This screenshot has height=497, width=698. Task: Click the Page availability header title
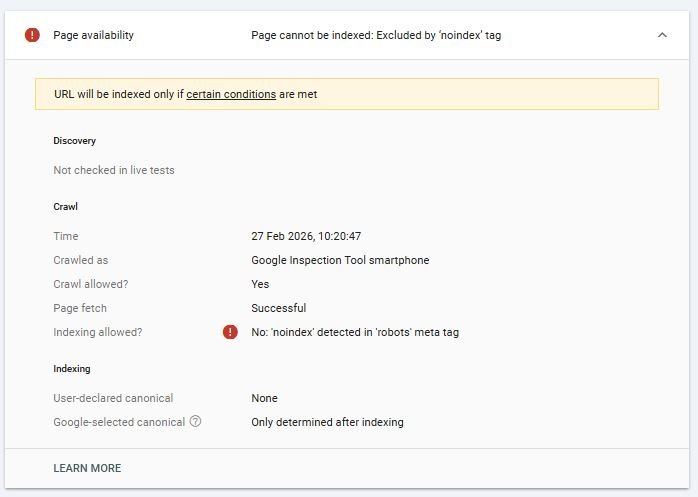tap(93, 35)
